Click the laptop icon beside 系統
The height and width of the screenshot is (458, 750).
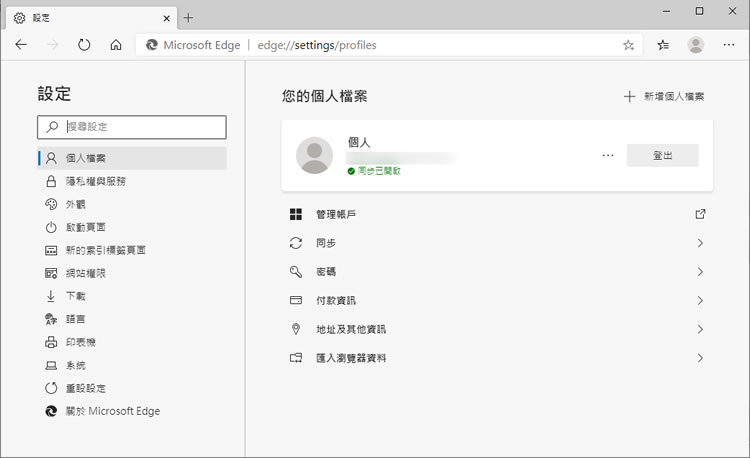coord(51,365)
